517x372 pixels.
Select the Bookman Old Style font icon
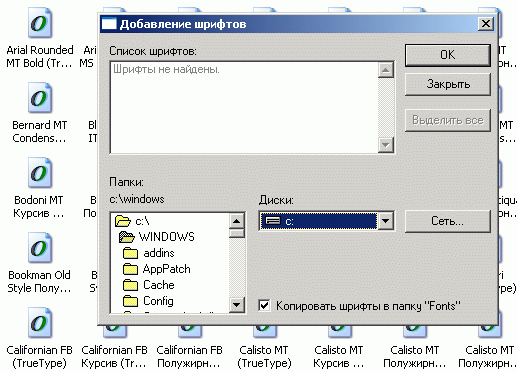(40, 248)
